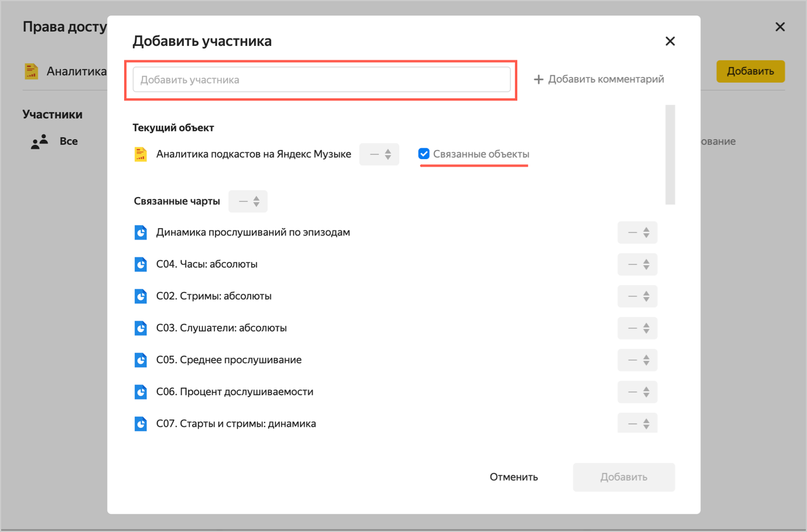Screen dimensions: 807x532
Task: Close the Добавить участника dialog
Action: tap(670, 41)
